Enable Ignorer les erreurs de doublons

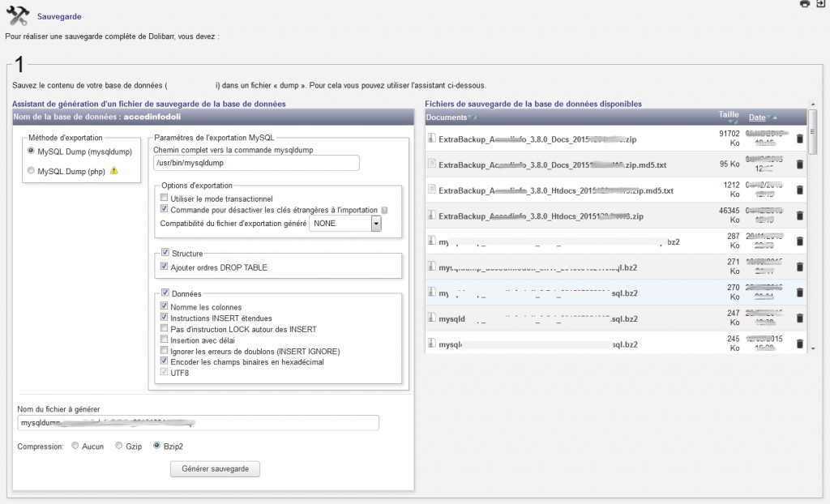[164, 351]
